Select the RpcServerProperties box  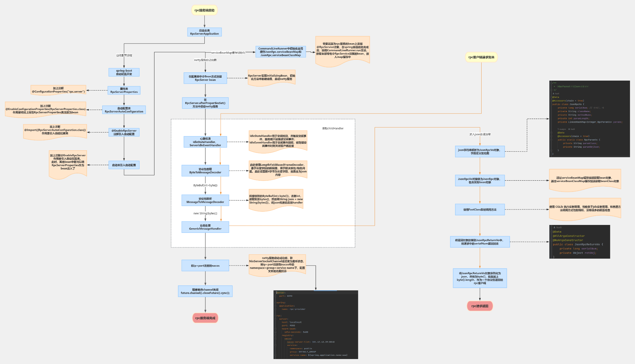pyautogui.click(x=124, y=91)
